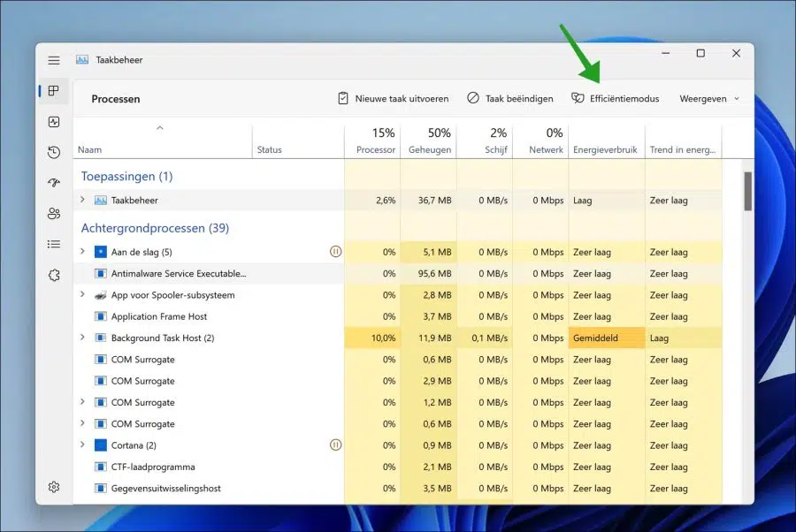Expand Aan de slag (5) group
The width and height of the screenshot is (796, 532).
[82, 252]
